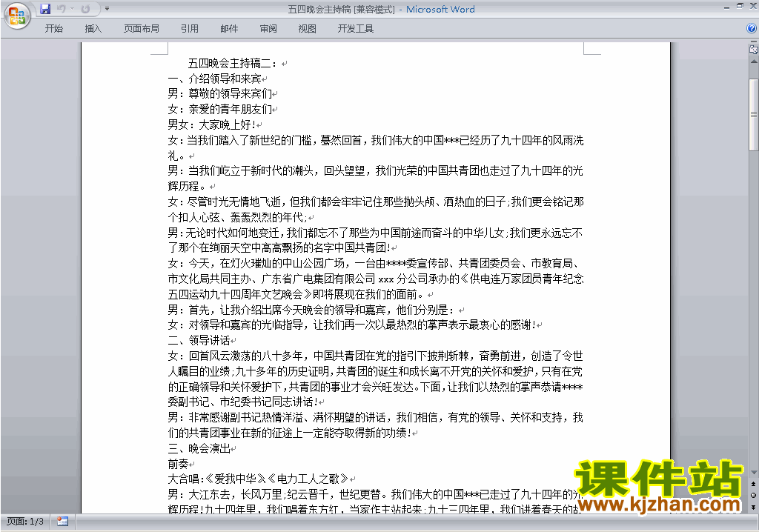Minimize the Word window
Viewport: 759px width, 532px height.
pyautogui.click(x=726, y=7)
